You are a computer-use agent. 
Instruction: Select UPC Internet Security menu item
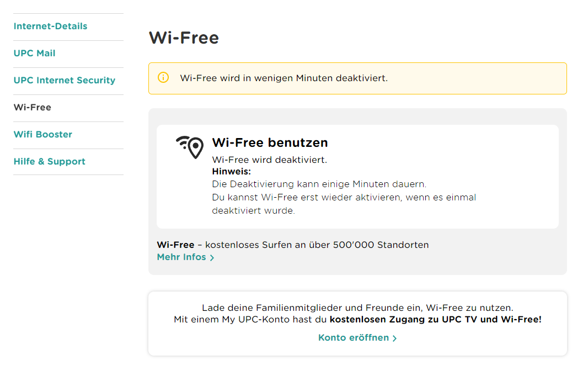pyautogui.click(x=64, y=81)
